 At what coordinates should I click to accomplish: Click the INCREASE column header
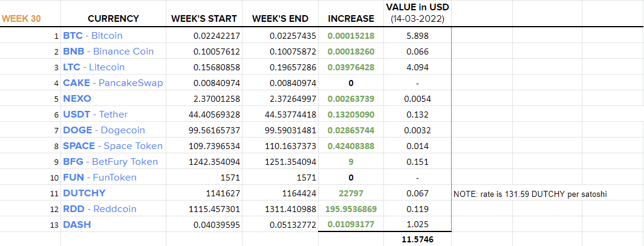tap(351, 19)
